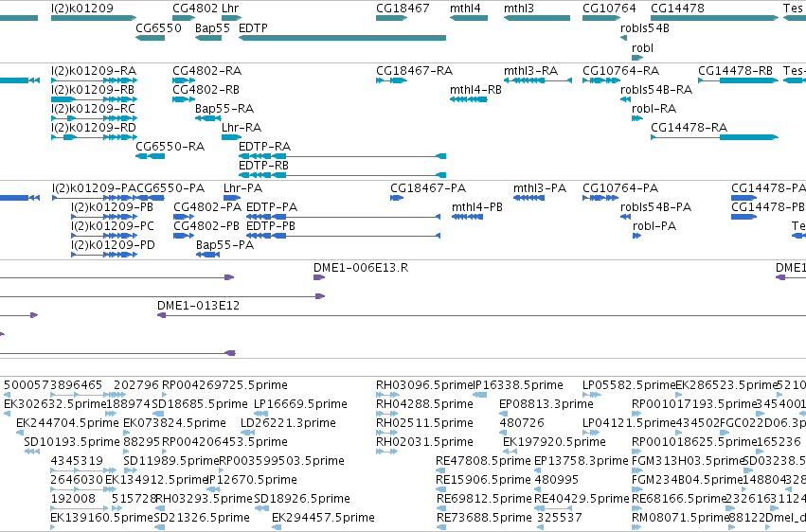Select the Lhr gene label

230,9
